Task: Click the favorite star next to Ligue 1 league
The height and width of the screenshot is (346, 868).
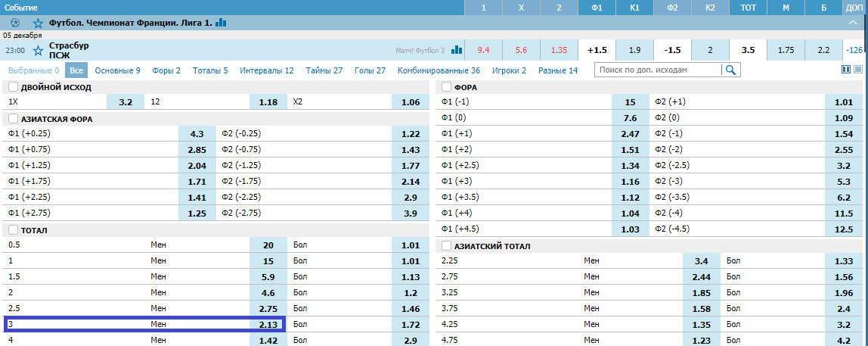Action: tap(38, 23)
